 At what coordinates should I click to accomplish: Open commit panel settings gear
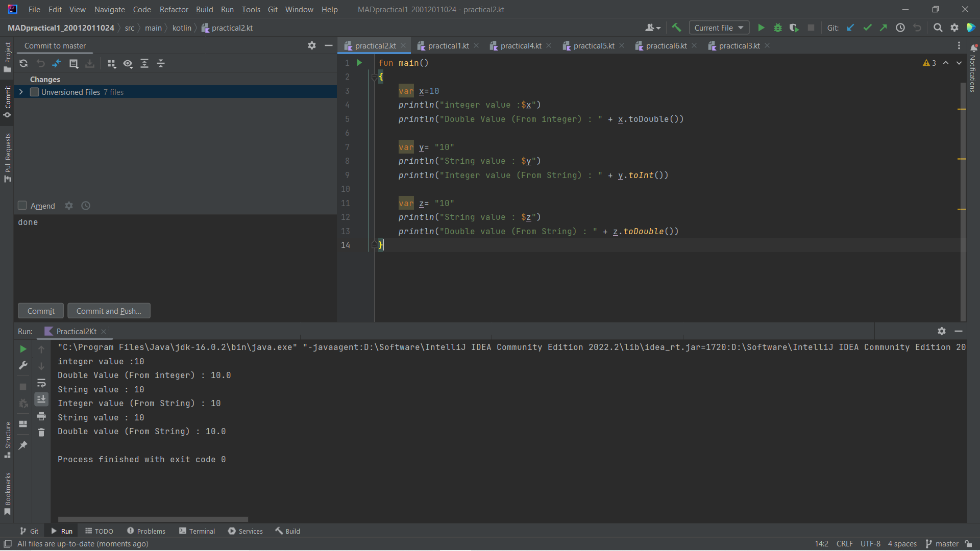(312, 45)
